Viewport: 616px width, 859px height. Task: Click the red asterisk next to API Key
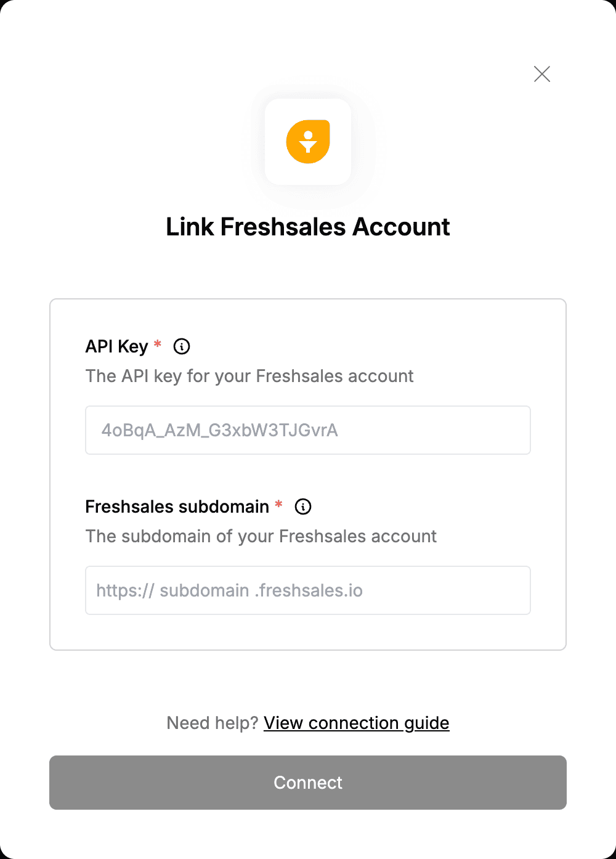pyautogui.click(x=158, y=344)
